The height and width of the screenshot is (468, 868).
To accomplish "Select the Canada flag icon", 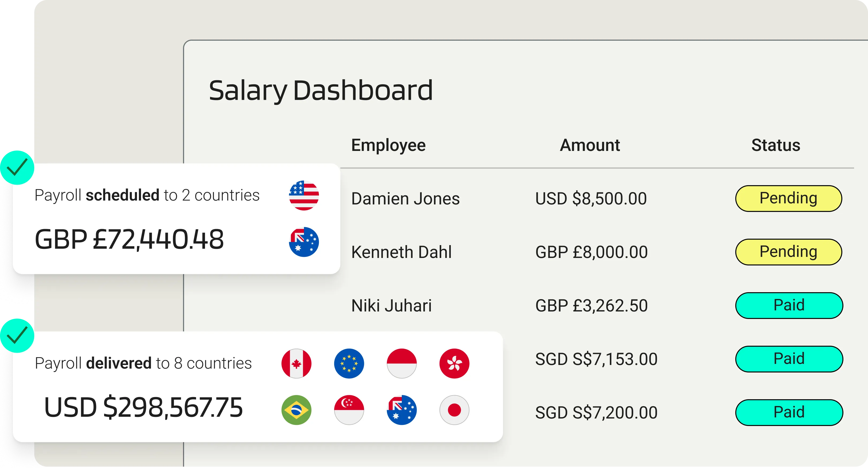I will pos(296,364).
